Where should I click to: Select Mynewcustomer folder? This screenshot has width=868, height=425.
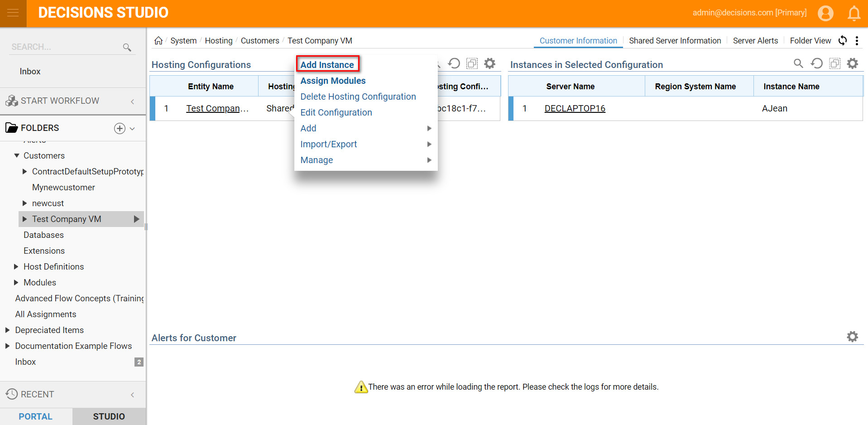[63, 187]
